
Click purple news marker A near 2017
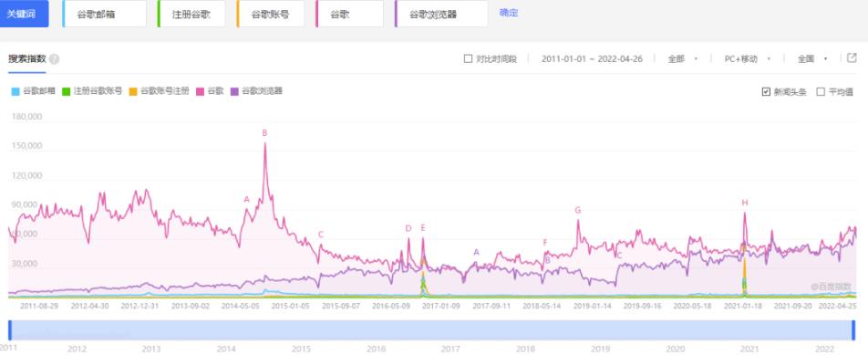click(476, 252)
